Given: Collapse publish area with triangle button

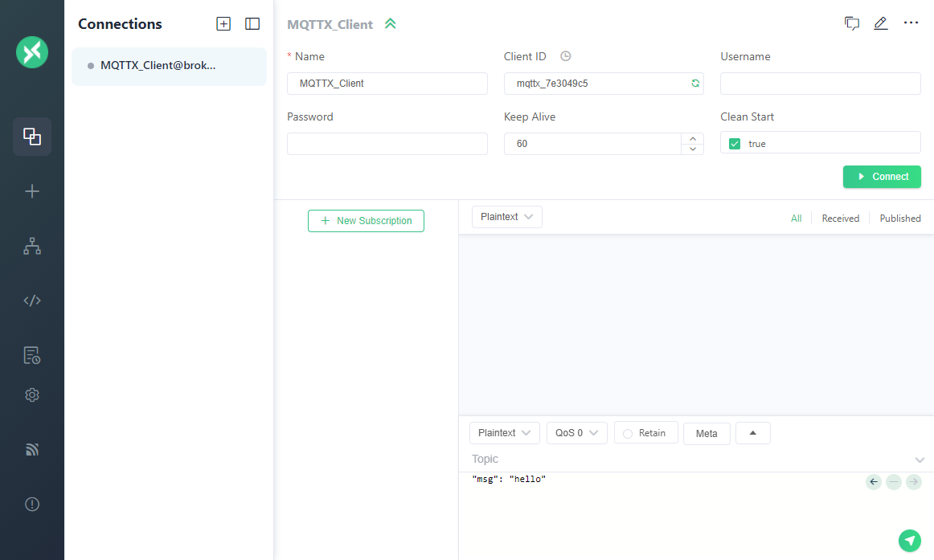Looking at the screenshot, I should click(x=753, y=432).
